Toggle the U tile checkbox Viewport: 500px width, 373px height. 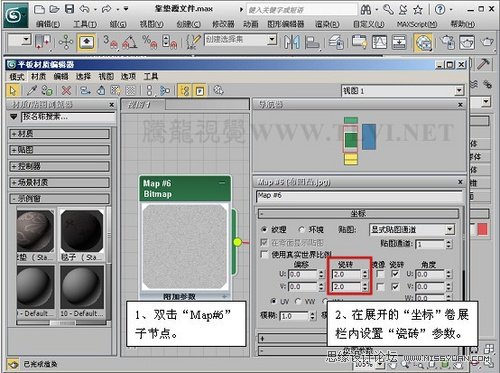[395, 274]
